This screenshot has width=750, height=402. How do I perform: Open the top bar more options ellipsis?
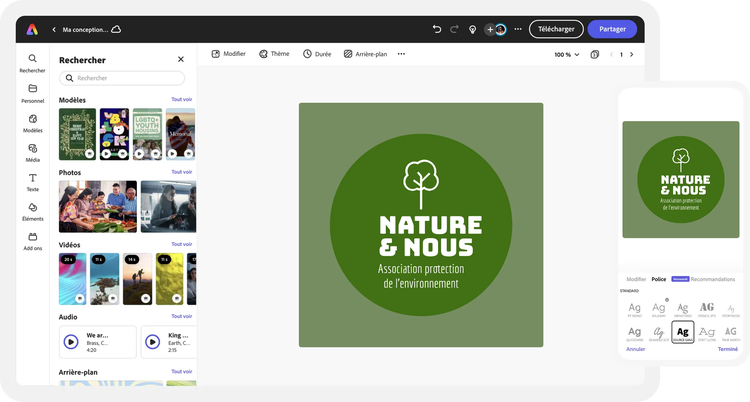[x=518, y=29]
